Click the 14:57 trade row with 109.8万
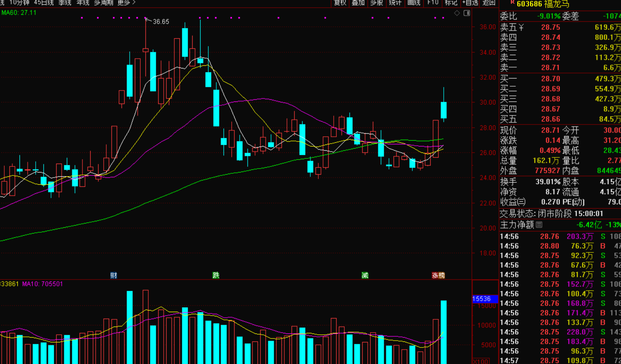Viewport: 621px width, 364px height. pyautogui.click(x=560, y=361)
